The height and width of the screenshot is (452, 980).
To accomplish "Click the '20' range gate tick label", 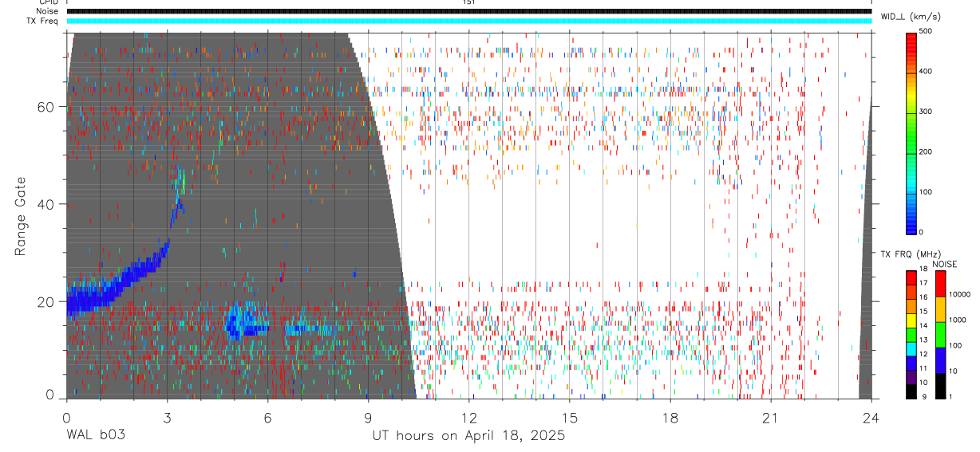I will point(47,301).
